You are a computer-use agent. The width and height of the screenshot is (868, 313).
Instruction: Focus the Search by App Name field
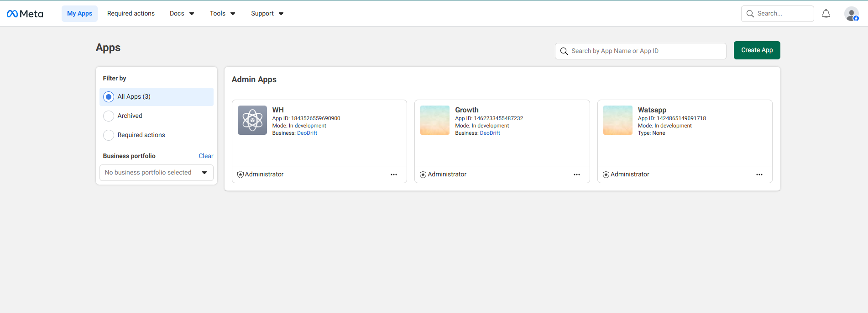pos(641,51)
